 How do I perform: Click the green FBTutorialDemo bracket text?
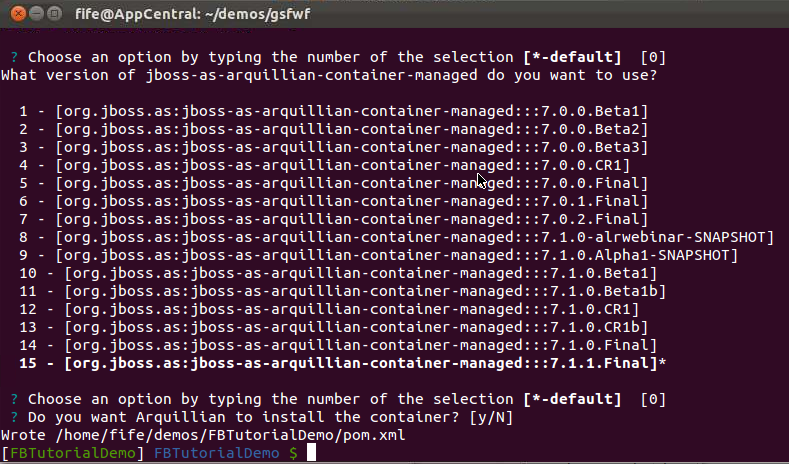[x=73, y=453]
